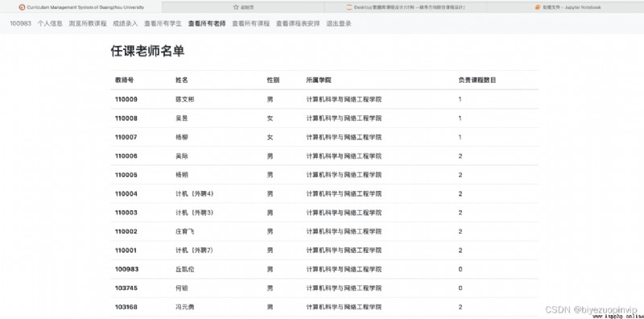The width and height of the screenshot is (644, 319).
Task: Select 查看所有老师 navigation item
Action: (x=207, y=23)
